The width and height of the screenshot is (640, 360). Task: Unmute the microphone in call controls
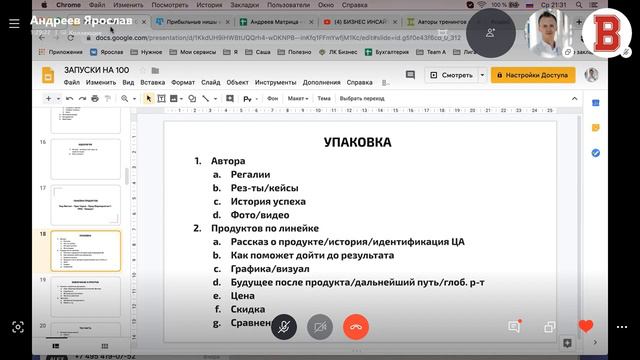click(284, 327)
